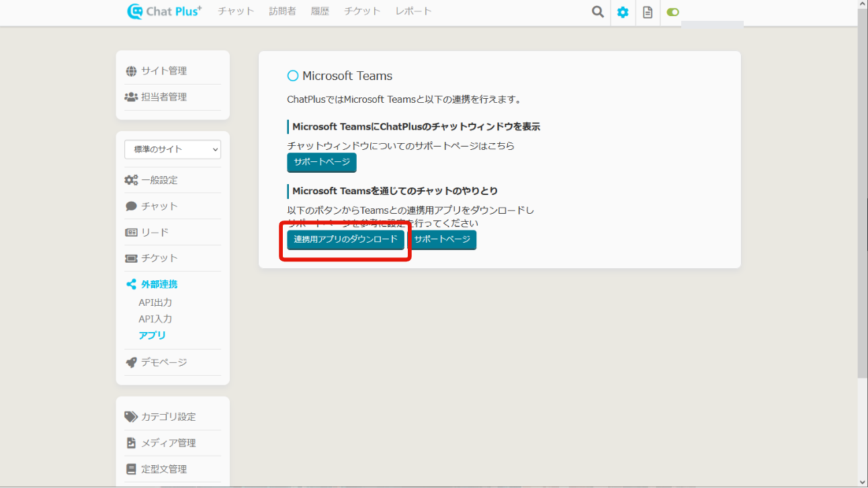Open 一般設定 with gears icon
Image resolution: width=868 pixels, height=488 pixels.
pos(159,180)
